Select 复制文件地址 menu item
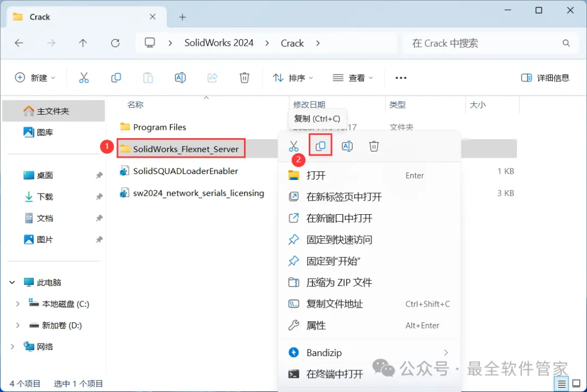The width and height of the screenshot is (587, 392). coord(369,304)
